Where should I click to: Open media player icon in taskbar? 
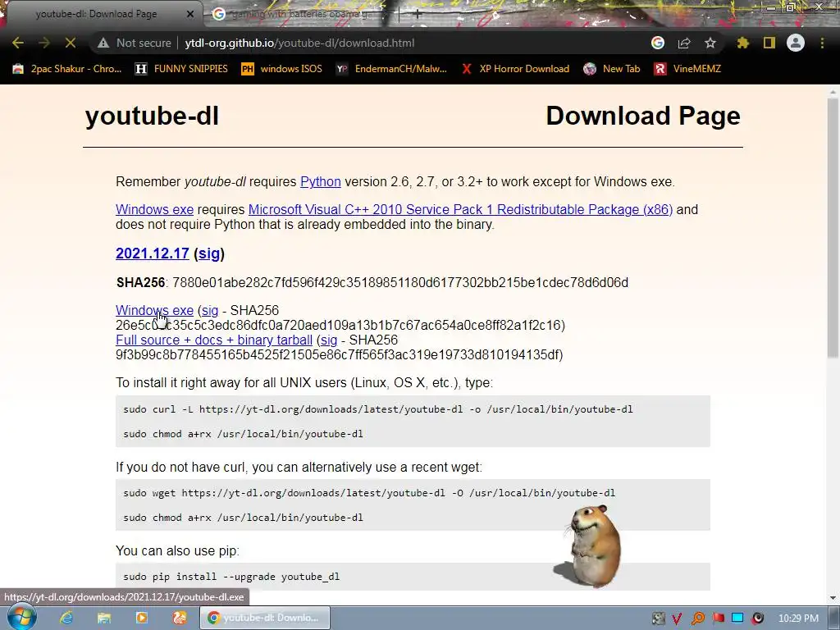(x=141, y=618)
